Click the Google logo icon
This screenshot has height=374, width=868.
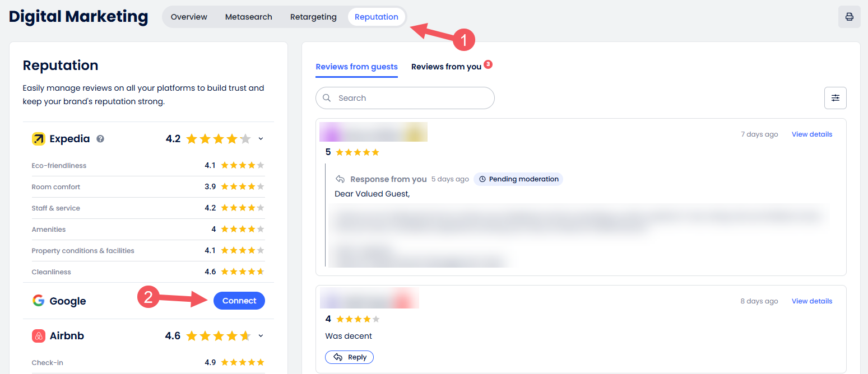coord(39,301)
